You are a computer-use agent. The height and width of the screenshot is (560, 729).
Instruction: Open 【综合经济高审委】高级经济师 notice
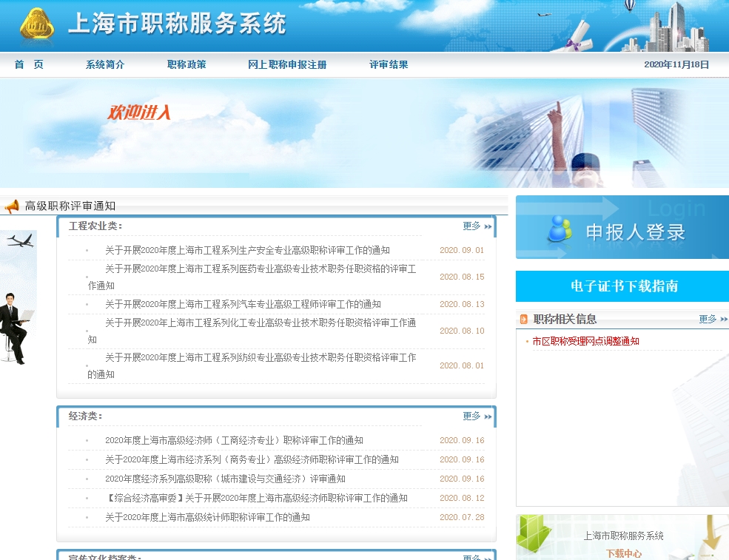pos(256,498)
